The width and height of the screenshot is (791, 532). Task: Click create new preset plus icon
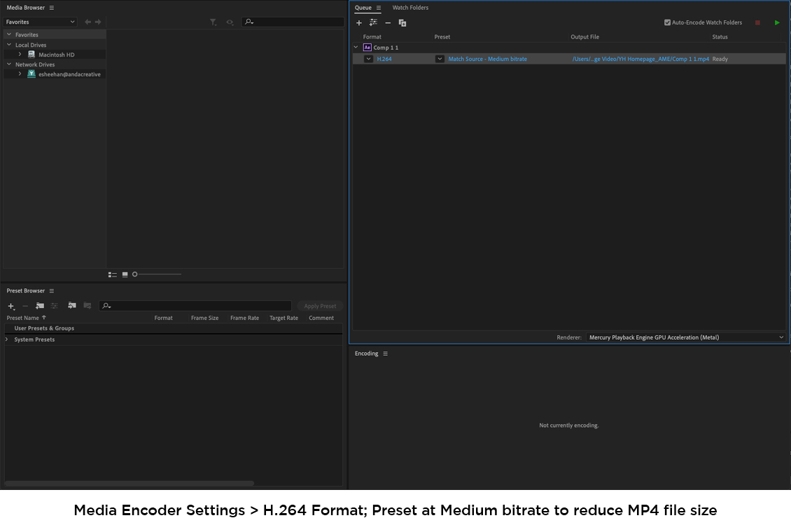tap(11, 306)
